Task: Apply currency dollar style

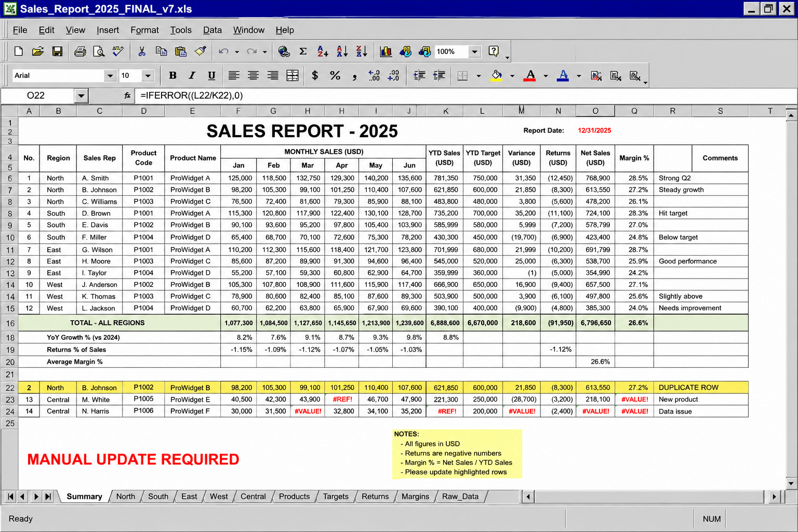Action: (x=315, y=75)
